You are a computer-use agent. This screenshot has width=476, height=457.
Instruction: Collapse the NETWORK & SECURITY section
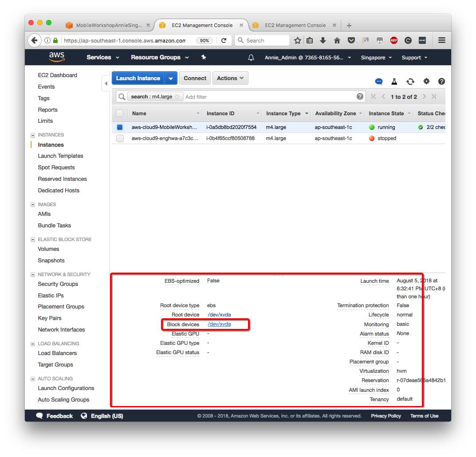(33, 274)
